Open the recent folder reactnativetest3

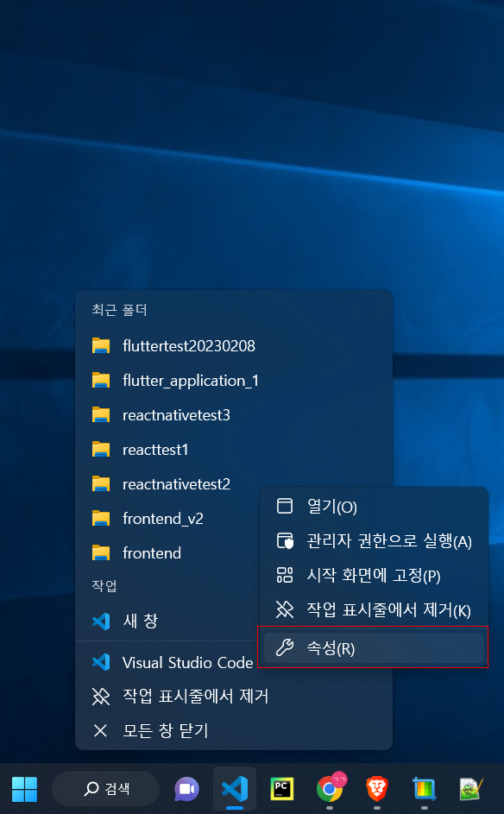click(234, 415)
